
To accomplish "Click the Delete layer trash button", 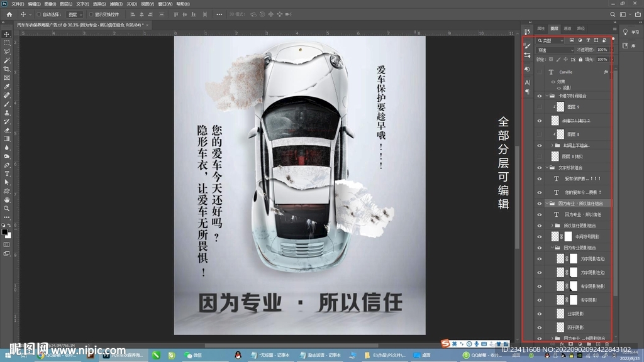I will click(x=607, y=344).
